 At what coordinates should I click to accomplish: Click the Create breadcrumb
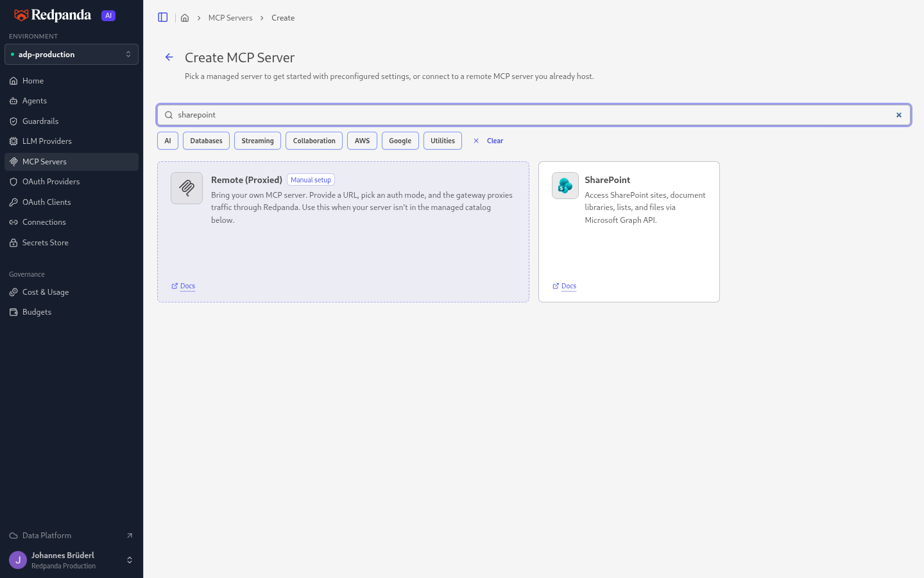tap(283, 18)
